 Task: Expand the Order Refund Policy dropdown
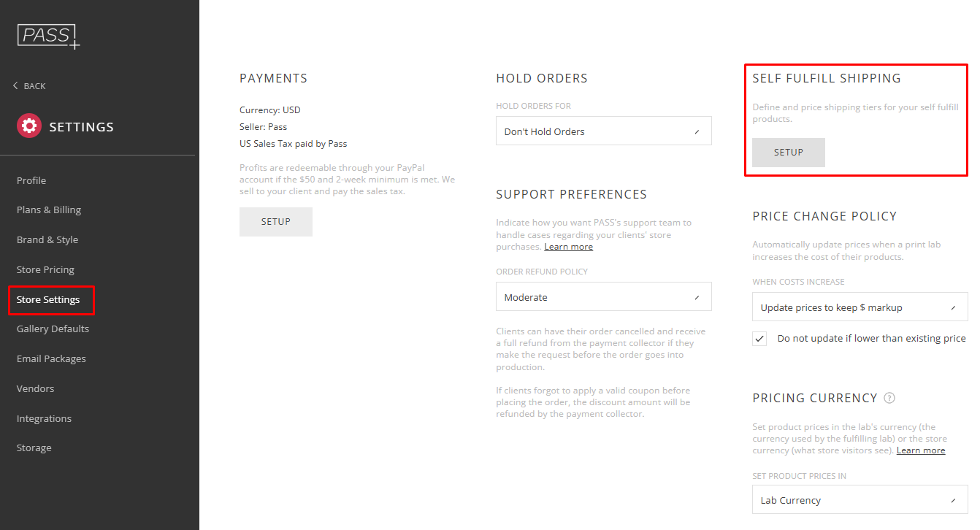tap(603, 297)
